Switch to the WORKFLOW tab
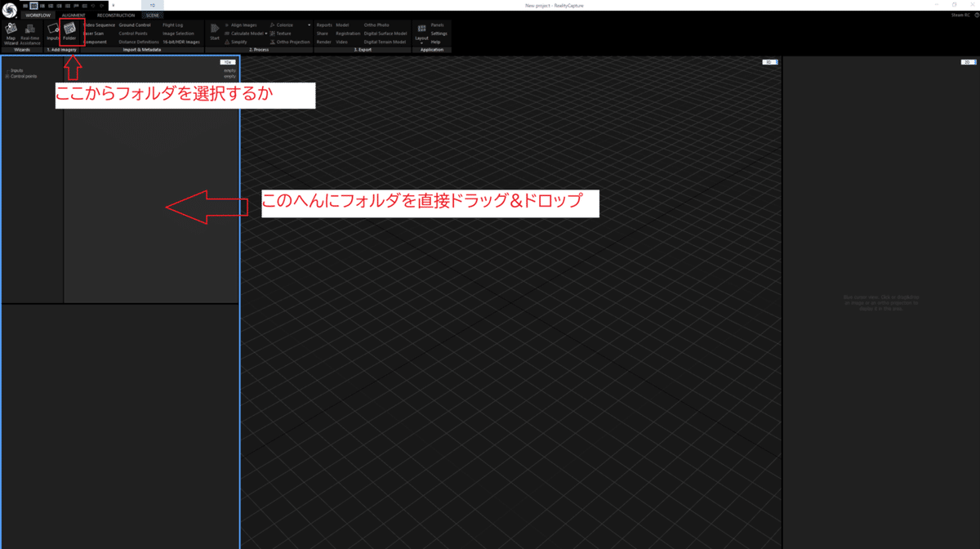 38,15
